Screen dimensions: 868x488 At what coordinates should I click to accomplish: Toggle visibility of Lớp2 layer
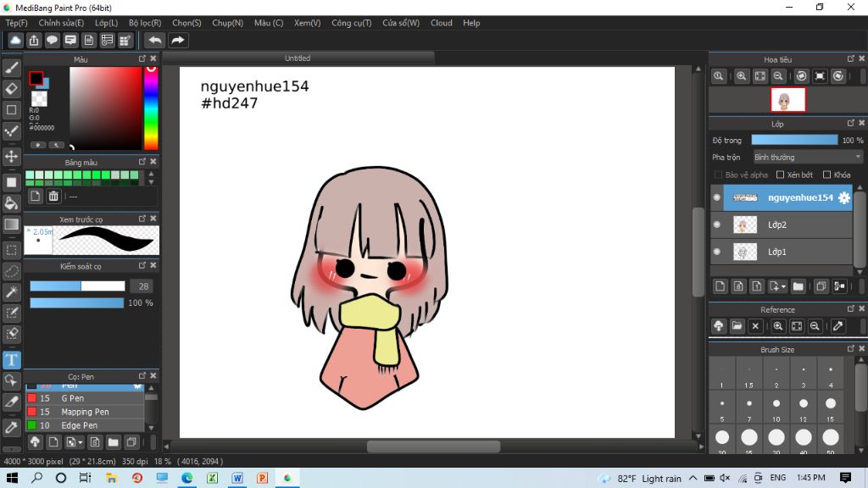[717, 225]
